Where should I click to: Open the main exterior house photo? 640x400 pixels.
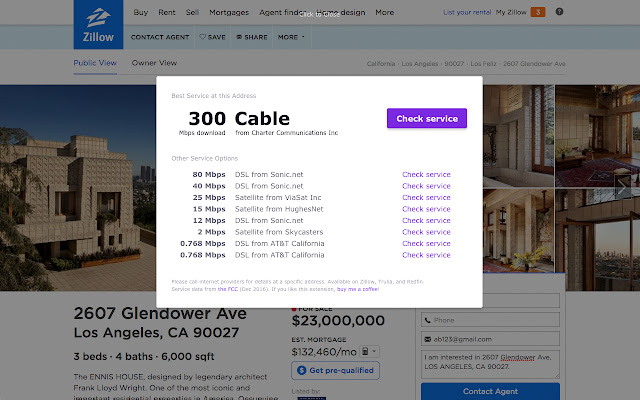click(78, 188)
